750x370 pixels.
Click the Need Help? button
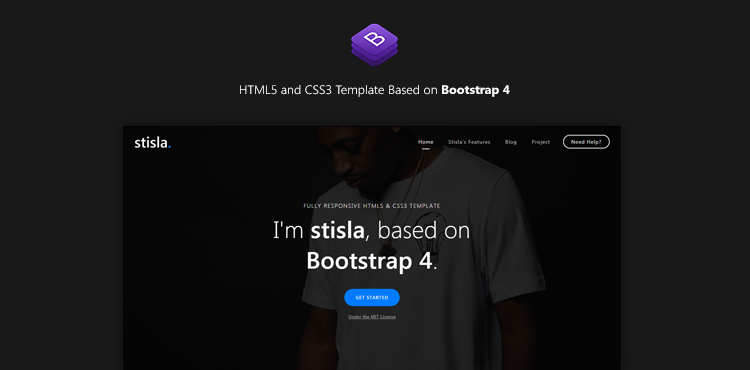point(586,142)
